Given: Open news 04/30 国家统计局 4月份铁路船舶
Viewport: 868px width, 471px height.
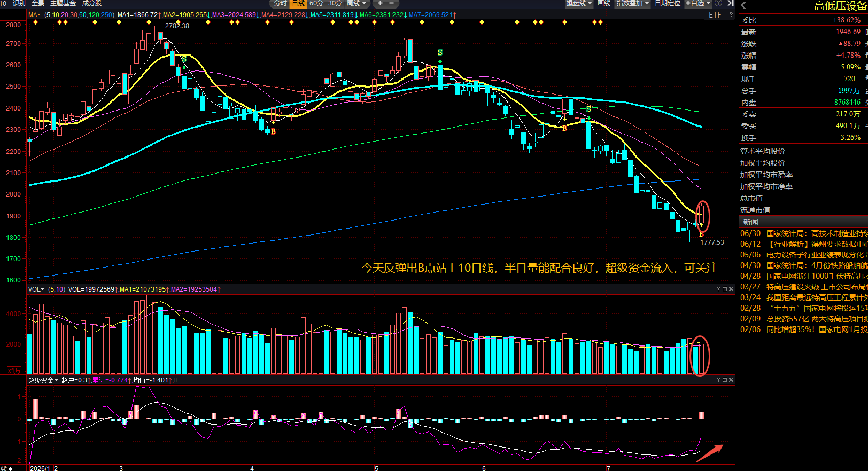Looking at the screenshot, I should pyautogui.click(x=803, y=265).
